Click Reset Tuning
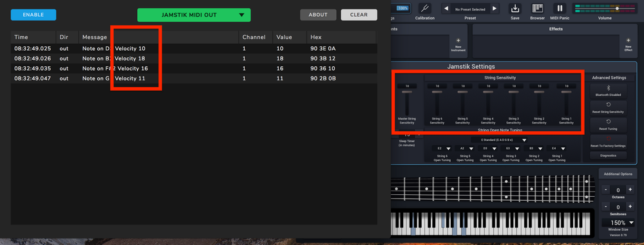644x245 pixels. 609,125
